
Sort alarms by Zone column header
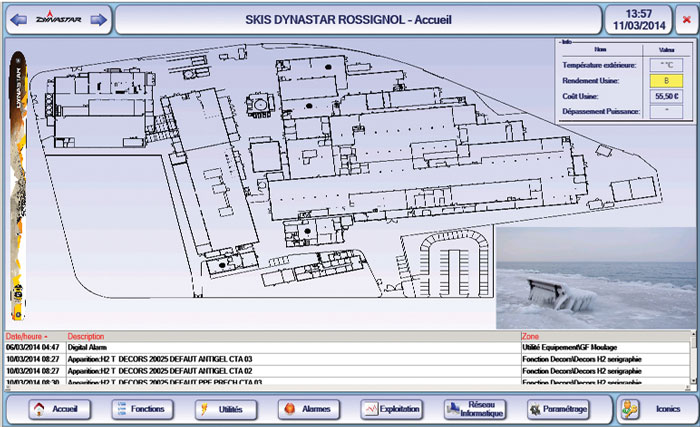point(530,336)
